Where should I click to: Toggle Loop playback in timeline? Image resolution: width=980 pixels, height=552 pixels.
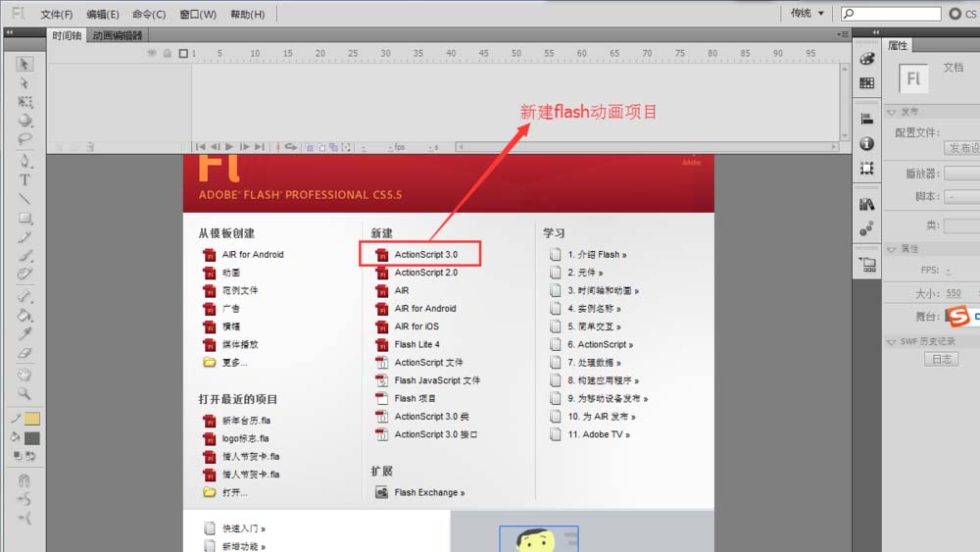[x=291, y=147]
